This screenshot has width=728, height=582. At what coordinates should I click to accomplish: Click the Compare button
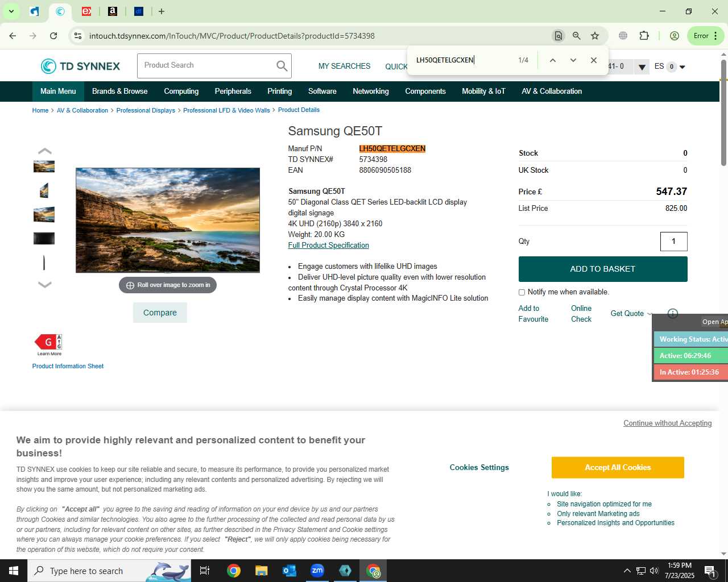pyautogui.click(x=160, y=313)
